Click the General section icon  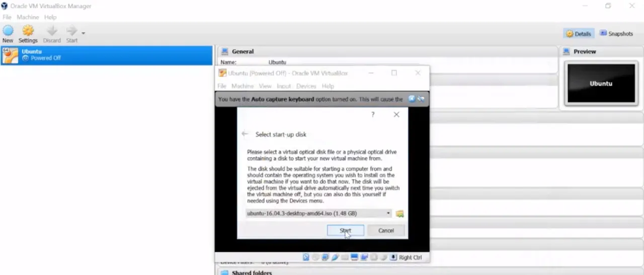click(x=224, y=51)
